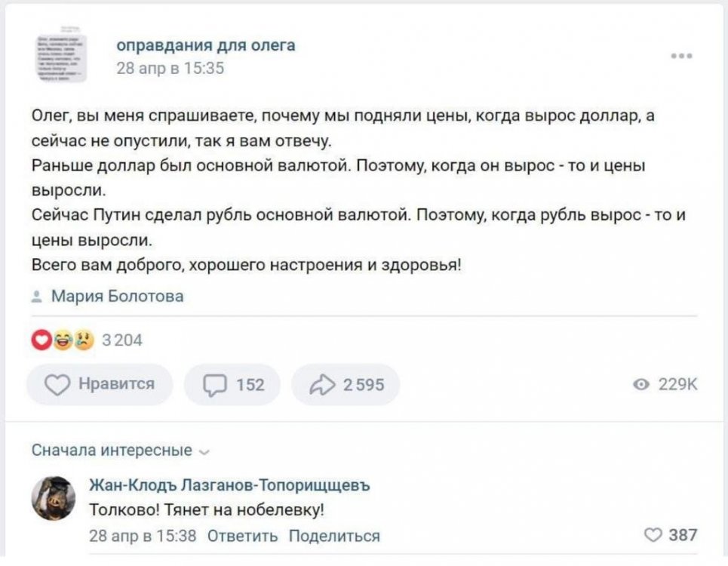Image resolution: width=728 pixels, height=566 pixels.
Task: Click the eye views counter showing 229K
Action: click(665, 385)
